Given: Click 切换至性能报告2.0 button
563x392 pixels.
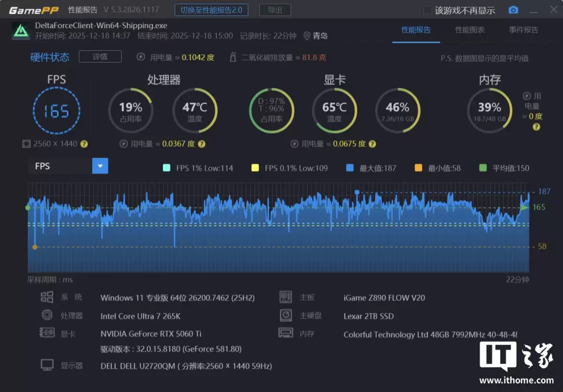Looking at the screenshot, I should tap(211, 10).
